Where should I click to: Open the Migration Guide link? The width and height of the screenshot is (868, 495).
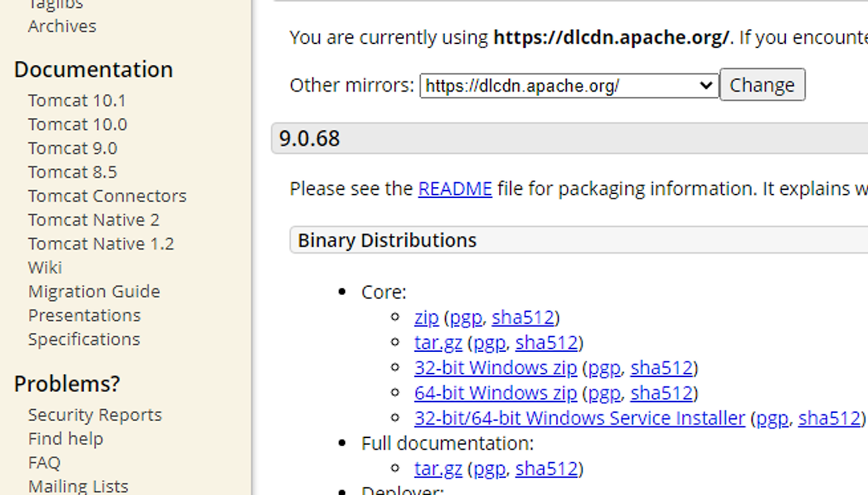click(x=94, y=291)
